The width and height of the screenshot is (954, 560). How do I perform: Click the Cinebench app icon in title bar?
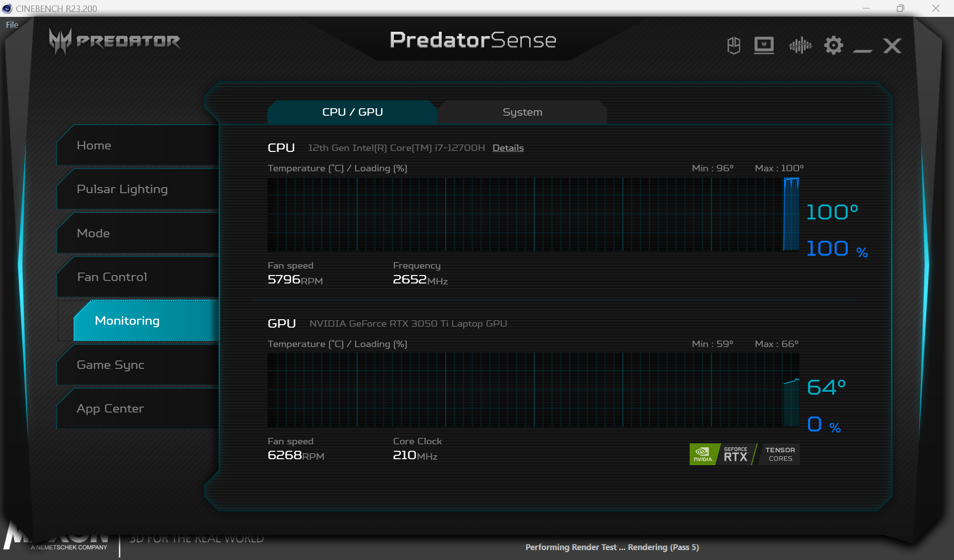(x=7, y=8)
